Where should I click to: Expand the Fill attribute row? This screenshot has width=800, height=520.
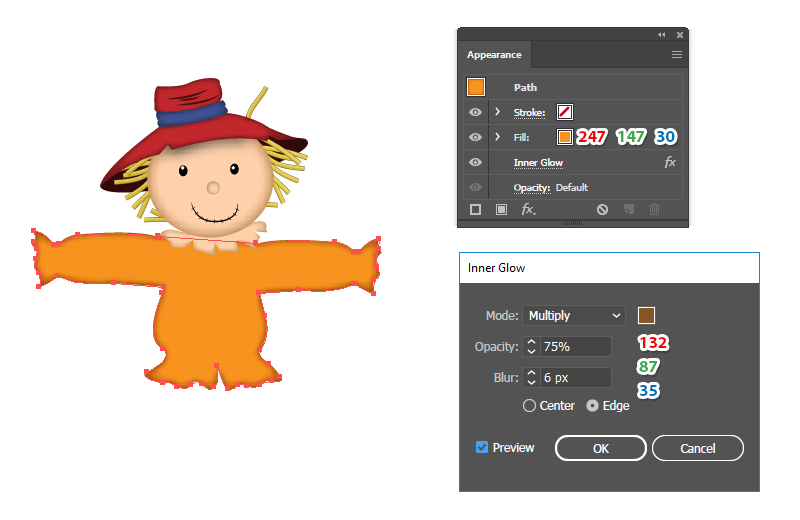pyautogui.click(x=497, y=137)
